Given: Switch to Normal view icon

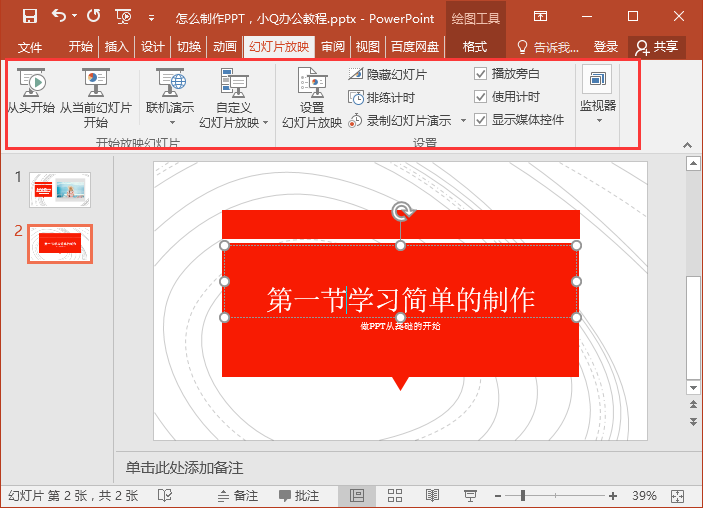Looking at the screenshot, I should [357, 496].
